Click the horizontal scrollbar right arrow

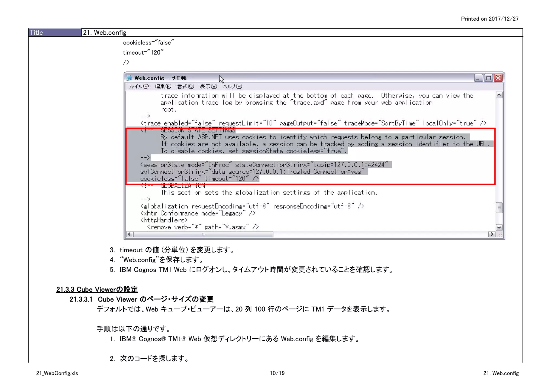[492, 234]
